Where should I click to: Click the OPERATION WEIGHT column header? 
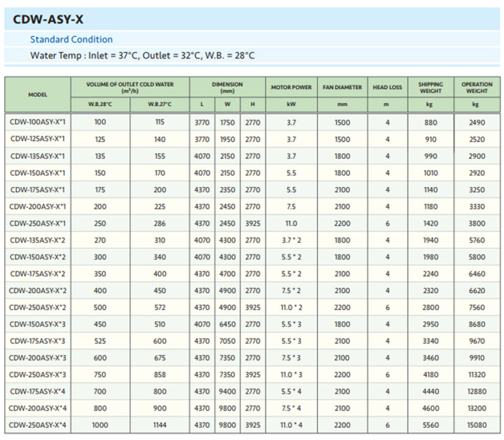(477, 87)
